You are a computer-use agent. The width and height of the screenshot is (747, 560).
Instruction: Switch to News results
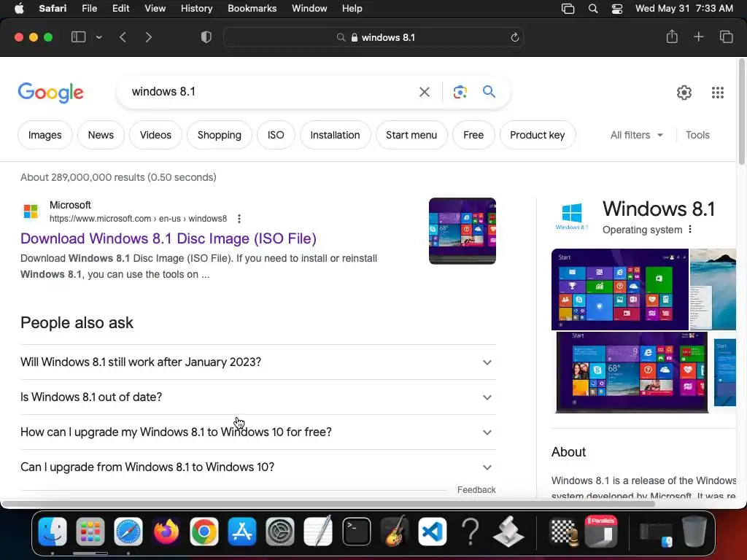101,135
